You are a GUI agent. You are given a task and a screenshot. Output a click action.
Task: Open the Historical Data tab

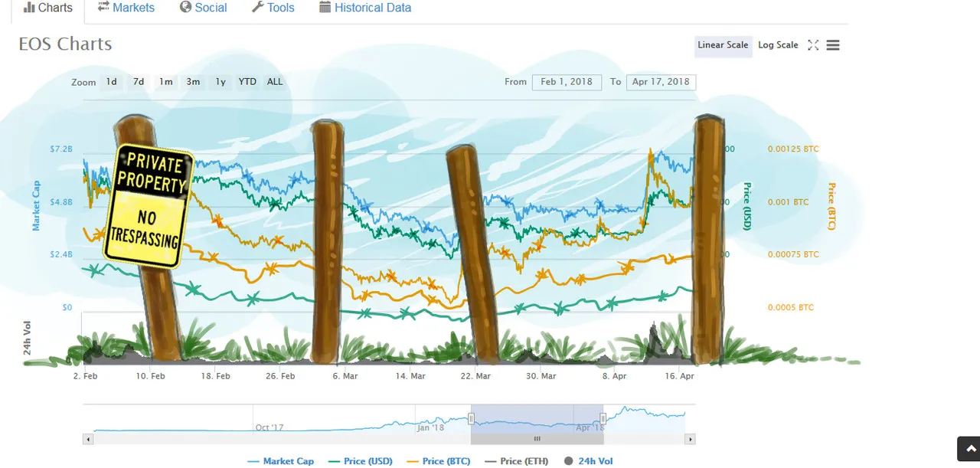click(364, 8)
